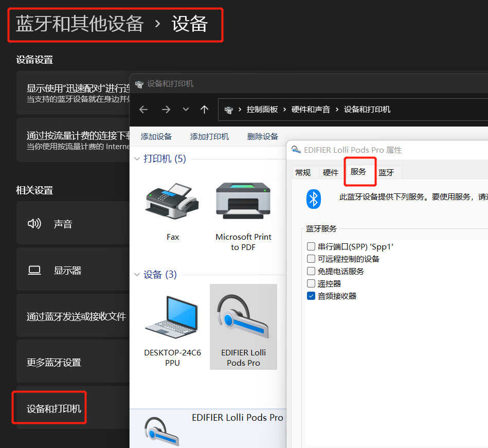Click 硬件和声音 in the address bar
Screen dimensions: 488x448
point(311,110)
